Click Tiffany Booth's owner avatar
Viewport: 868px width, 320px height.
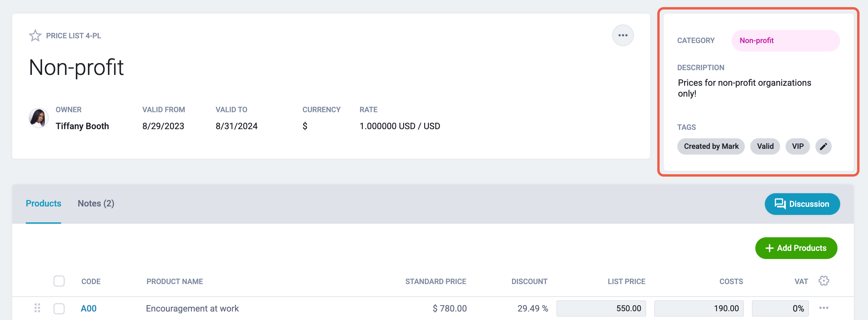pyautogui.click(x=38, y=118)
